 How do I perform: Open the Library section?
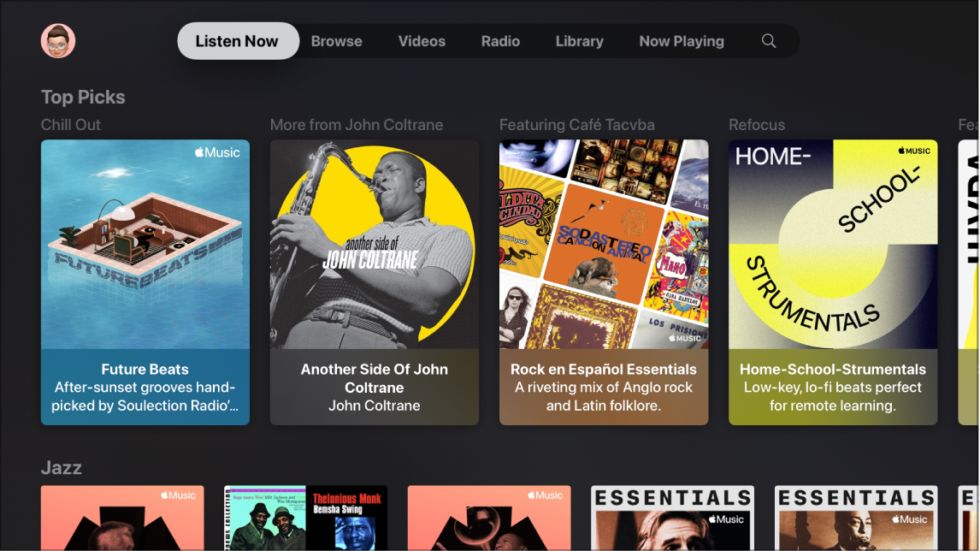click(x=579, y=40)
